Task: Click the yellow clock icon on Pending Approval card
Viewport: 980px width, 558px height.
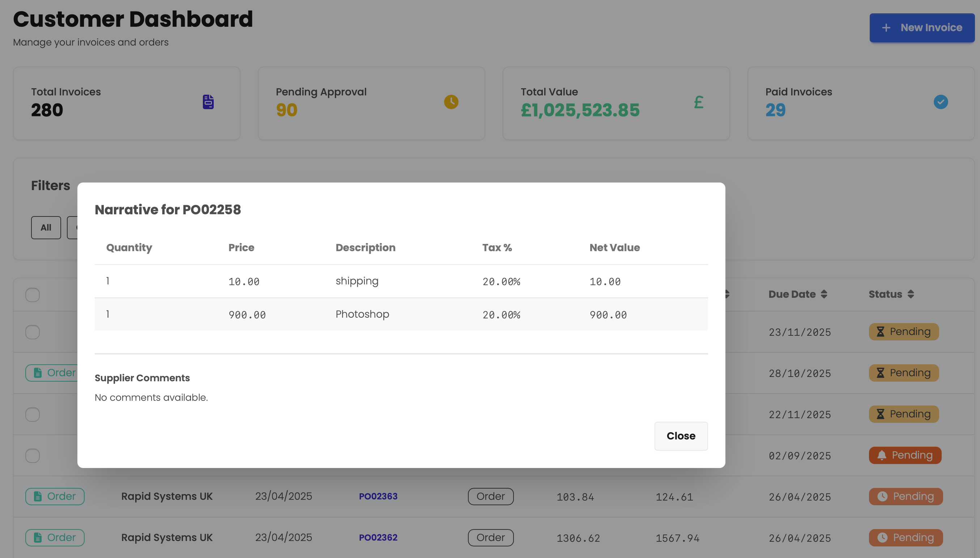Action: tap(451, 102)
